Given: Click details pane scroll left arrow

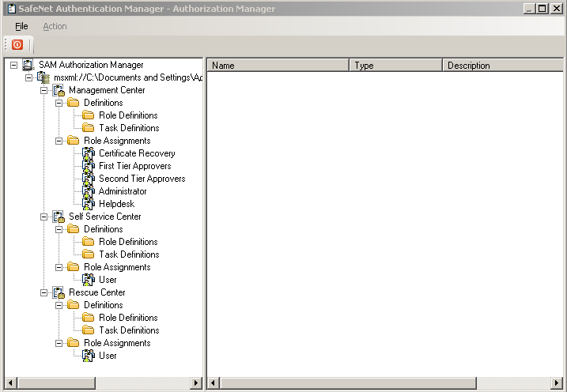Looking at the screenshot, I should point(214,383).
